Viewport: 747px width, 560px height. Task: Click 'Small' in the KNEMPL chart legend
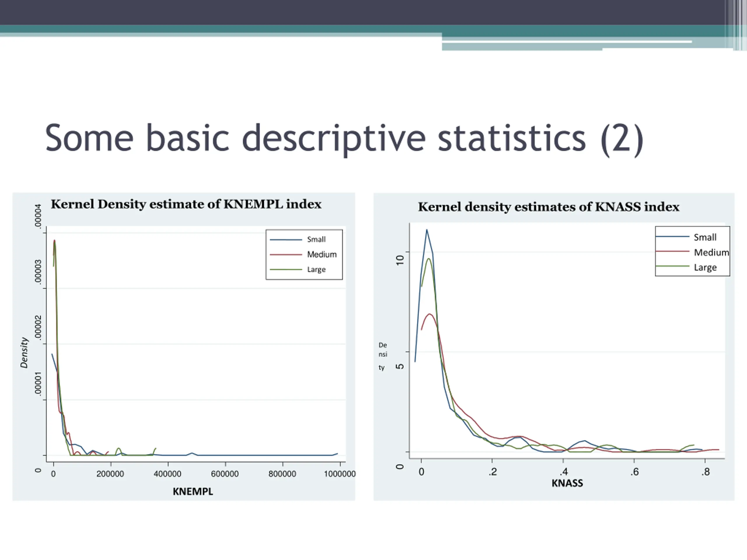pos(316,239)
